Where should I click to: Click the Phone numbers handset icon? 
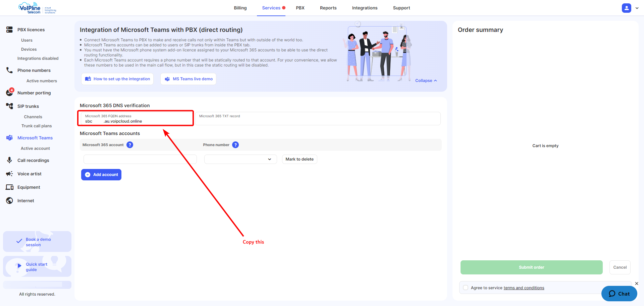pos(9,70)
